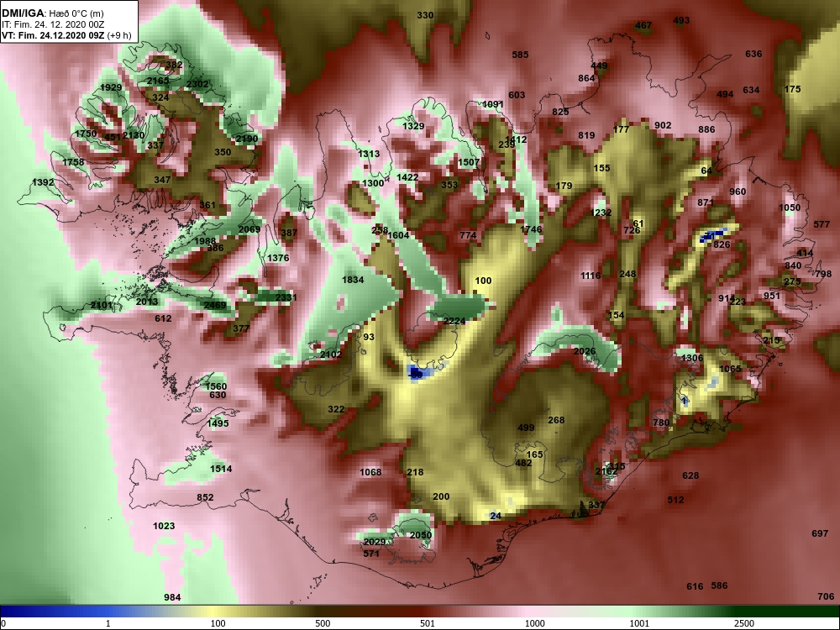This screenshot has width=840, height=630.
Task: Click map value 2029
Action: pos(375,542)
